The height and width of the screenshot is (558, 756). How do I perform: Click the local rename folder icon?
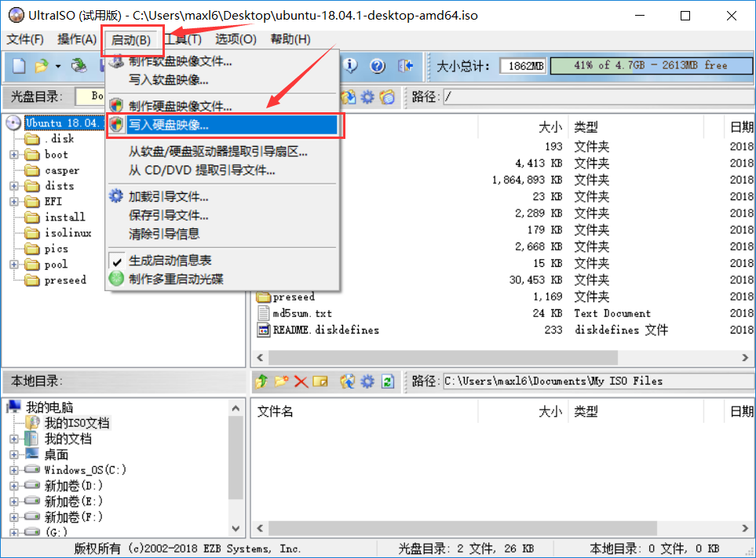click(320, 381)
